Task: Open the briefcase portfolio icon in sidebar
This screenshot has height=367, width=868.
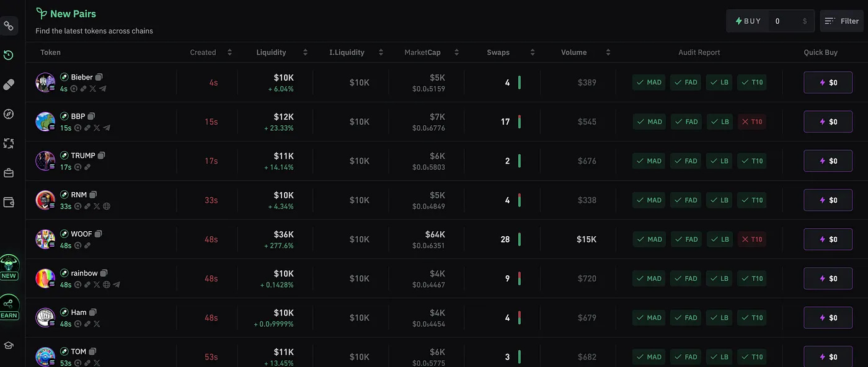Action: 9,173
